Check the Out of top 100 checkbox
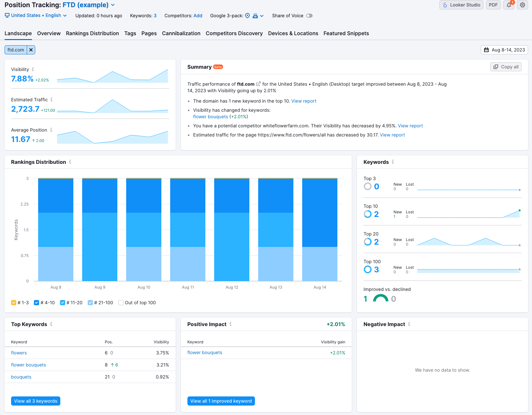 point(121,303)
